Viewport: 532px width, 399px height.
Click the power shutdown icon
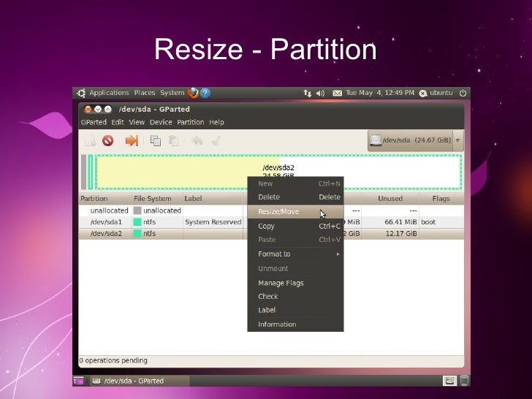pos(463,93)
